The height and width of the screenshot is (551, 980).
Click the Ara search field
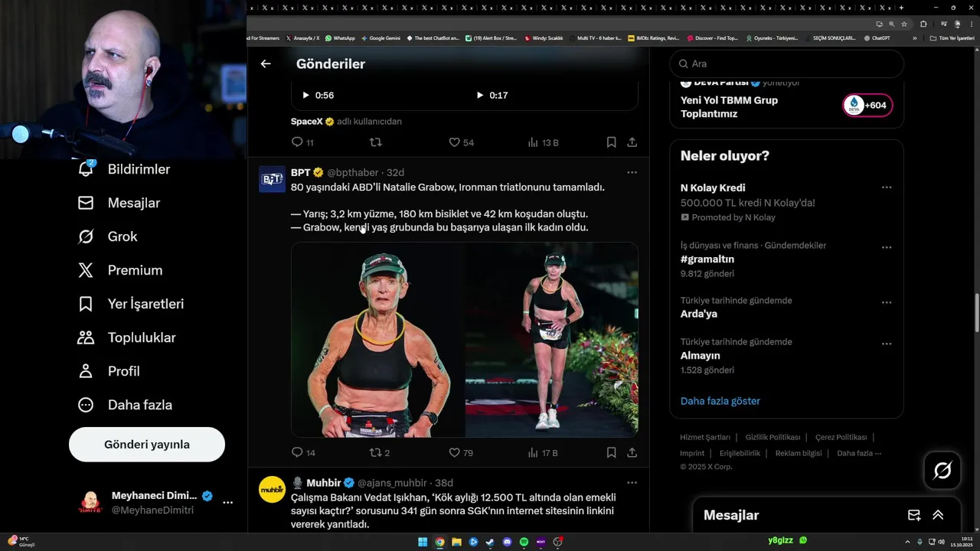[786, 64]
